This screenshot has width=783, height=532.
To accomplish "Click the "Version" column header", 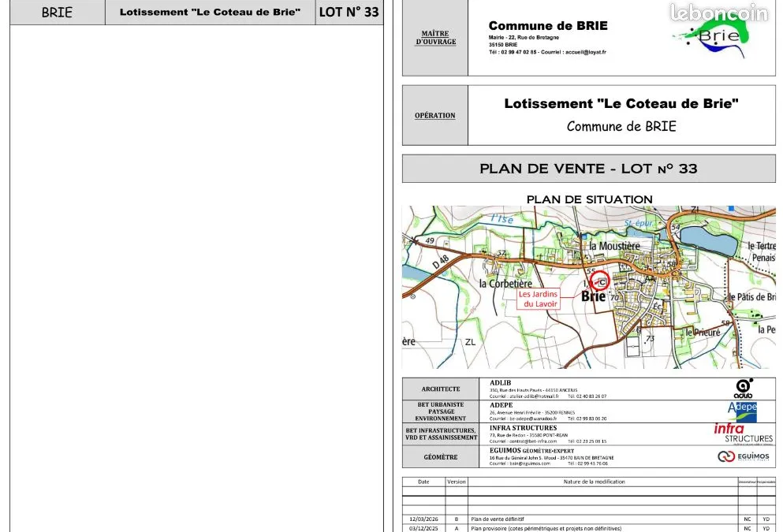I will (x=456, y=482).
